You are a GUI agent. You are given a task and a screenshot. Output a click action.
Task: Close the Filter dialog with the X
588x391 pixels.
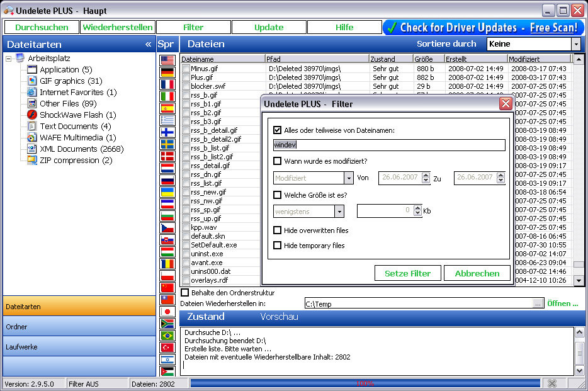[x=506, y=103]
